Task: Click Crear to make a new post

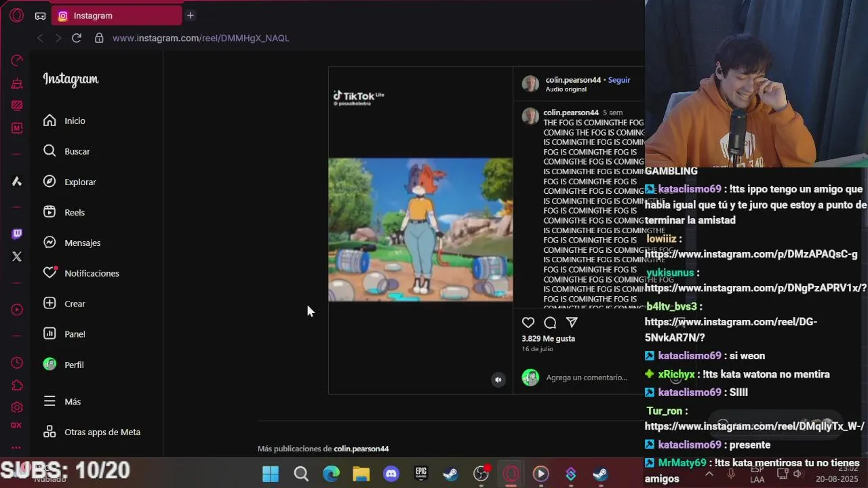Action: (64, 304)
